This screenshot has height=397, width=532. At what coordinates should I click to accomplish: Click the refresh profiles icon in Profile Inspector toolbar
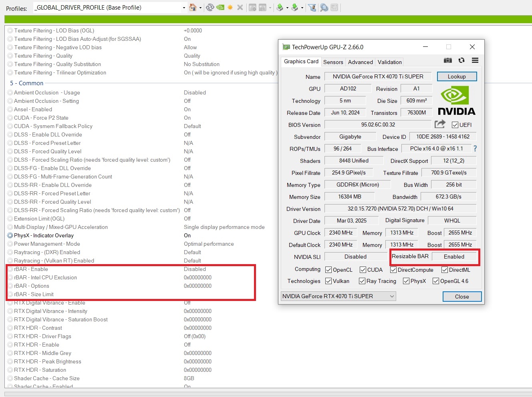click(210, 7)
